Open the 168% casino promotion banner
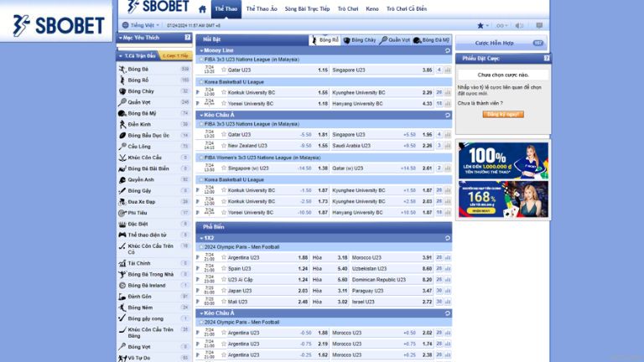Viewport: 644px width, 362px height. click(x=503, y=199)
